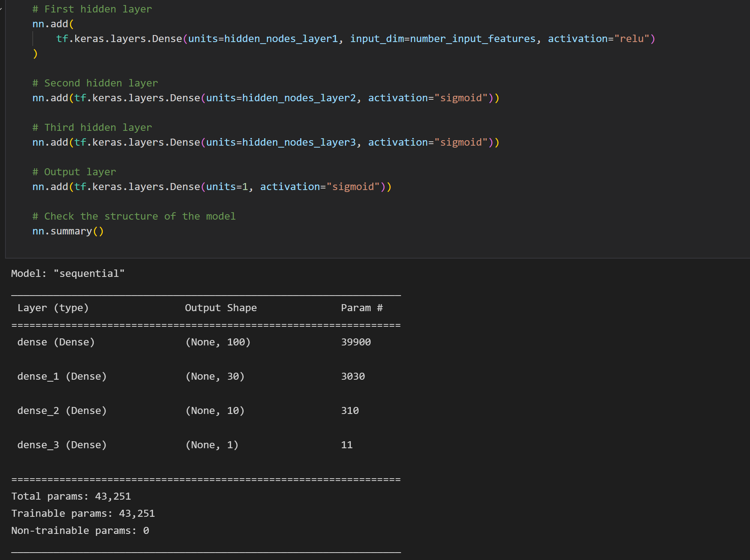Viewport: 750px width, 560px height.
Task: Click the '(None, 1)' output shape
Action: [212, 445]
